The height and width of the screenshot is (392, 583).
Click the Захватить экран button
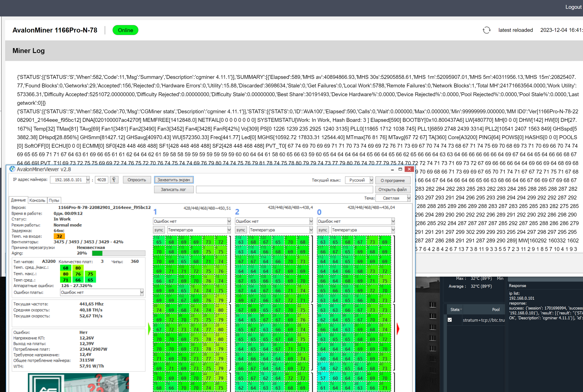174,180
